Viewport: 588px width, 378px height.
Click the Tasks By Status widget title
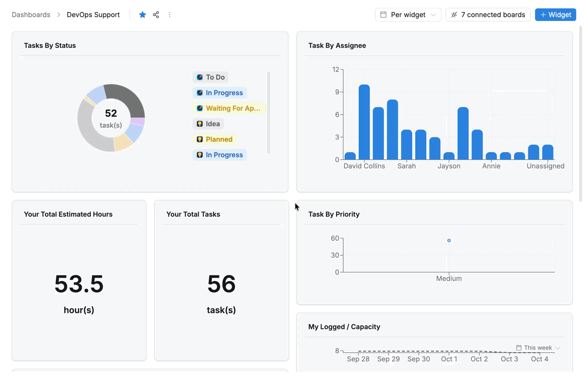click(50, 46)
